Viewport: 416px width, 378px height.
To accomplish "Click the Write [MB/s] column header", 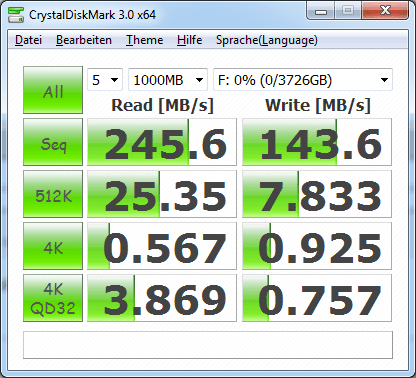I will [x=318, y=106].
